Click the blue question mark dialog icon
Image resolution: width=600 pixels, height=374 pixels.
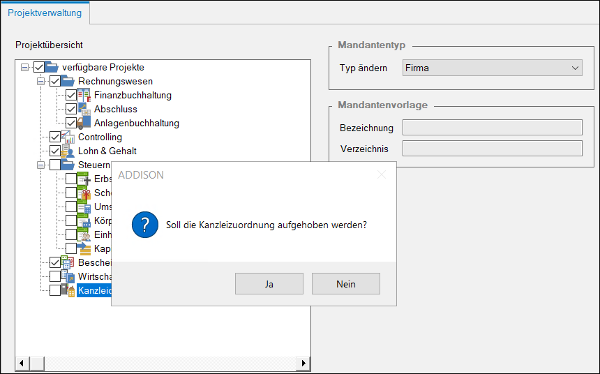(145, 225)
